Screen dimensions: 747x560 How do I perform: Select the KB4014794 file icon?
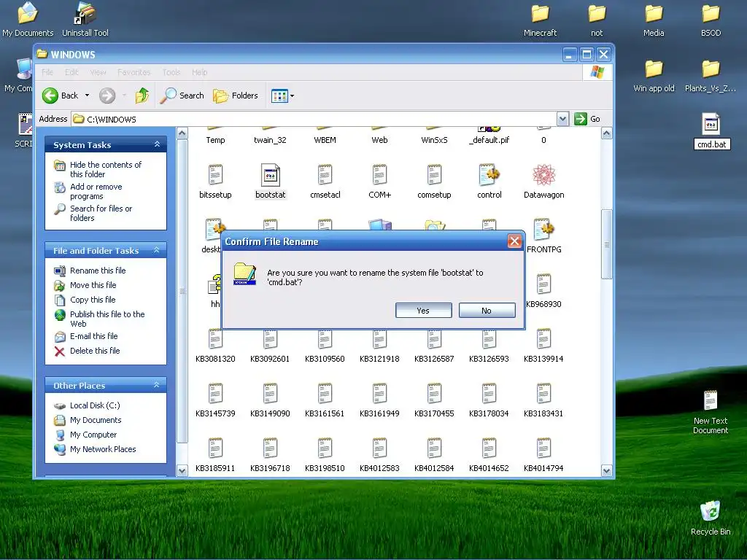[543, 449]
